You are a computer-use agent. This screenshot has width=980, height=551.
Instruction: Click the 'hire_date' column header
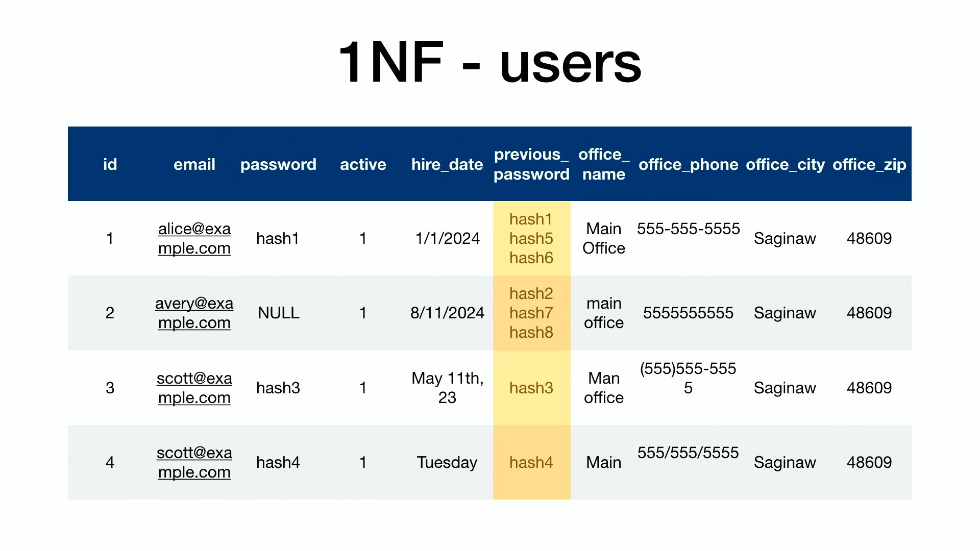447,164
